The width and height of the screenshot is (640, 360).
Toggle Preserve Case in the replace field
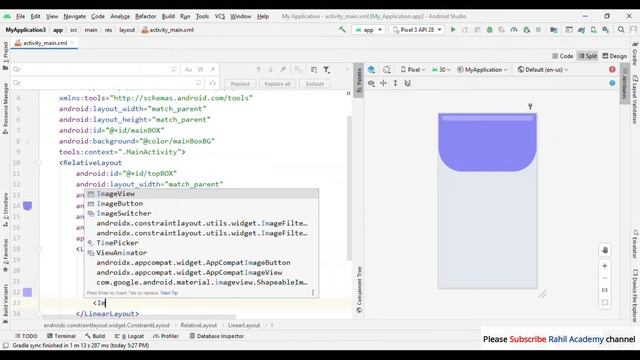pyautogui.click(x=213, y=83)
